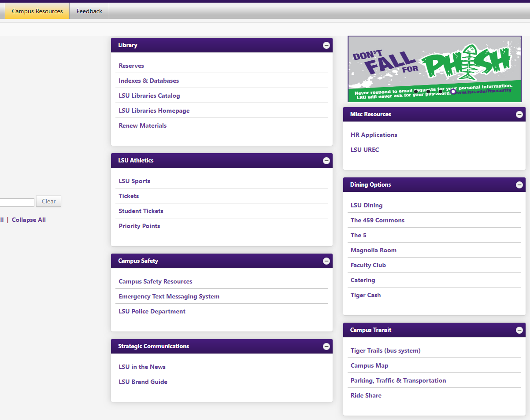Collapse the Misc Resources panel

point(519,114)
